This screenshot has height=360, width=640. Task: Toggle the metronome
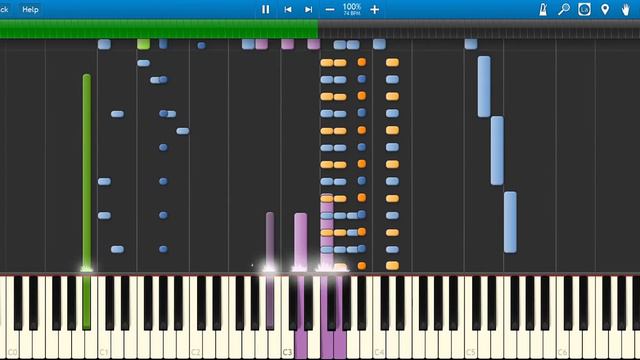point(543,9)
